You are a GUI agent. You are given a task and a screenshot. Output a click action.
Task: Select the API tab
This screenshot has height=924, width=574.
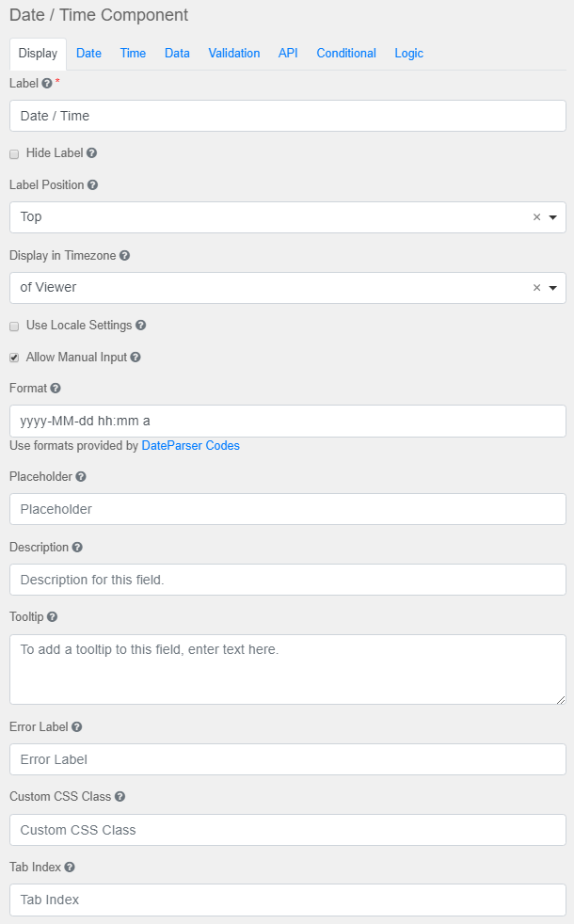[288, 54]
